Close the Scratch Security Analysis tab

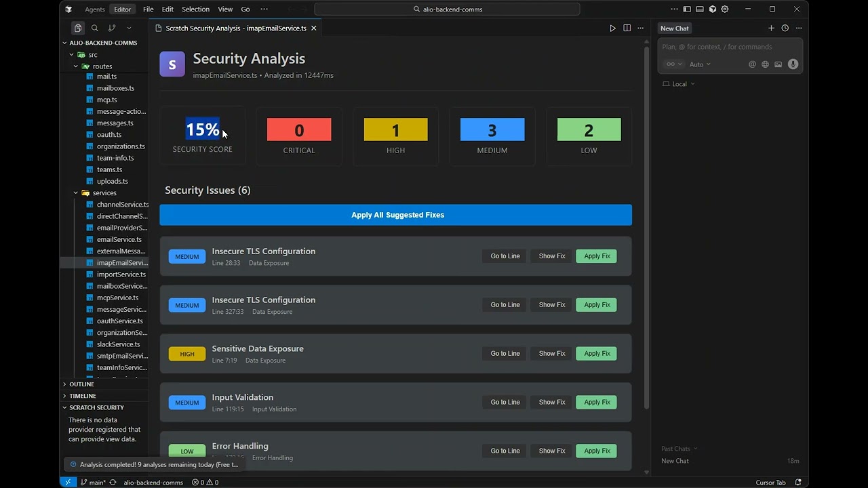(x=314, y=28)
